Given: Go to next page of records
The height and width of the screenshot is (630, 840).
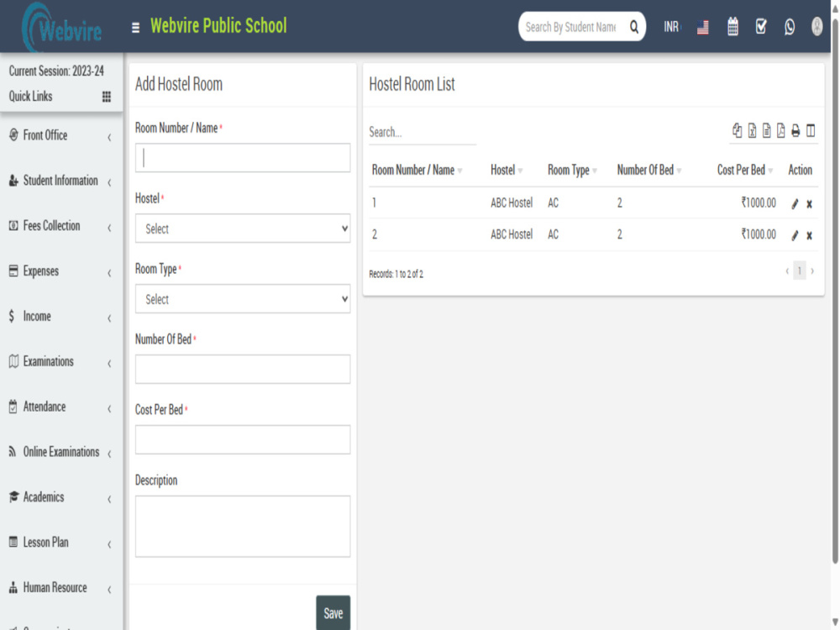Looking at the screenshot, I should point(812,271).
